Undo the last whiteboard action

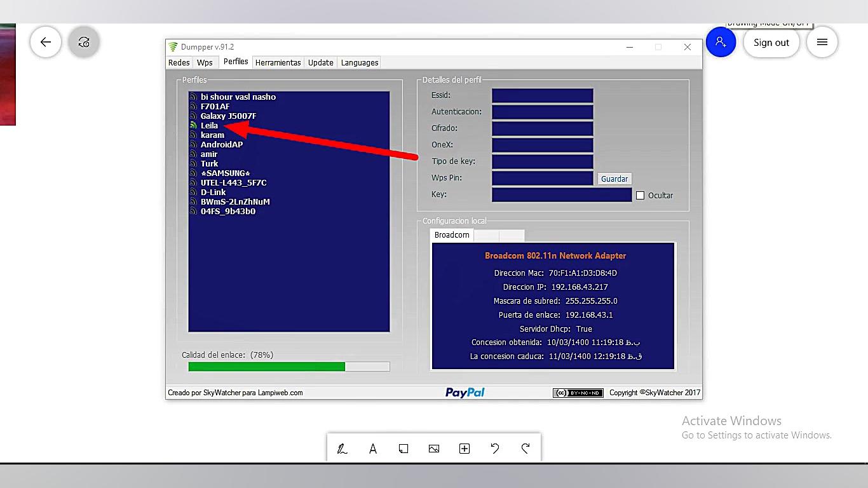(x=495, y=449)
